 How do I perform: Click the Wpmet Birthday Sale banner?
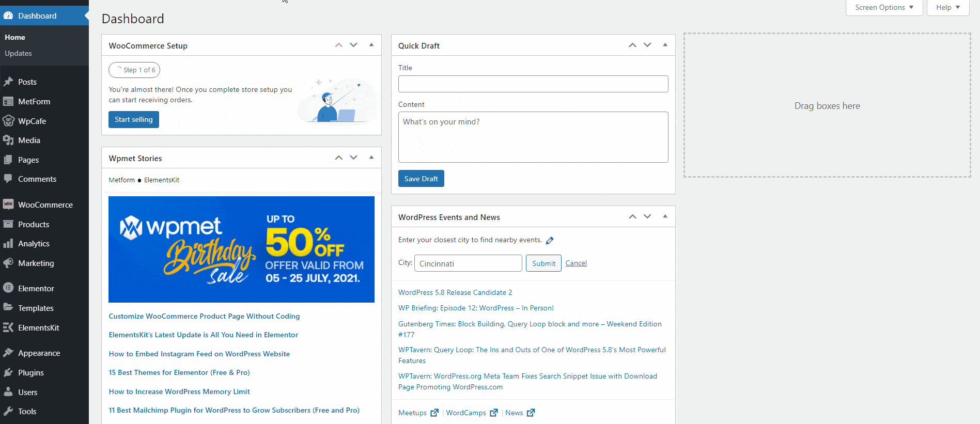[x=241, y=249]
